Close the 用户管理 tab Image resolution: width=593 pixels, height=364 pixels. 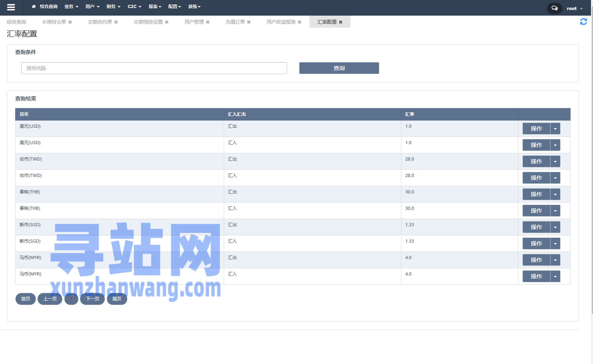tap(208, 22)
